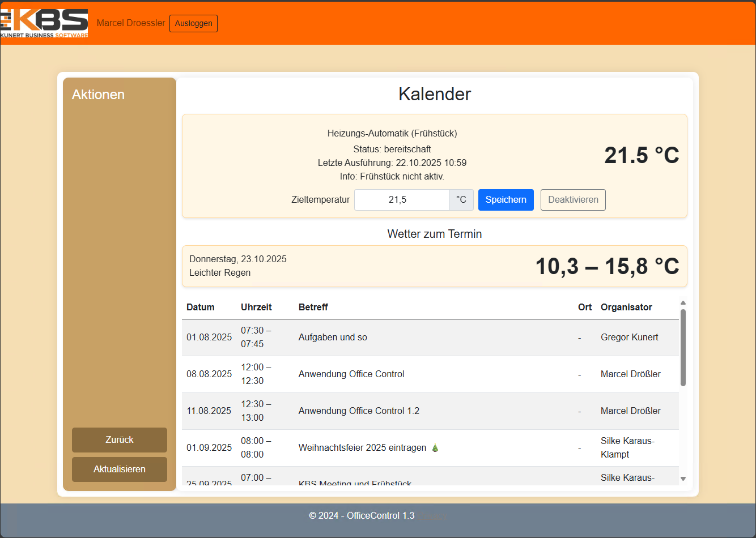
Task: Deactivate the heating automation with Deaktivieren
Action: tap(573, 200)
